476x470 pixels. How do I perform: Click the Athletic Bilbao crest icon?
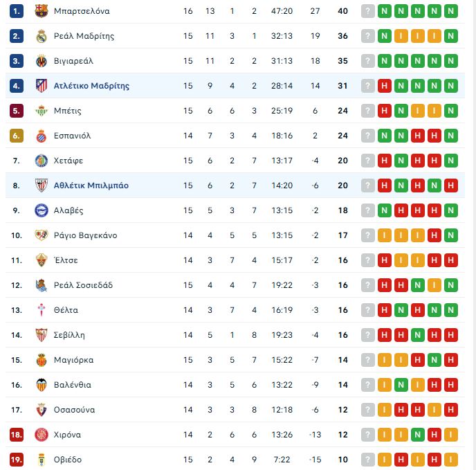click(x=41, y=186)
